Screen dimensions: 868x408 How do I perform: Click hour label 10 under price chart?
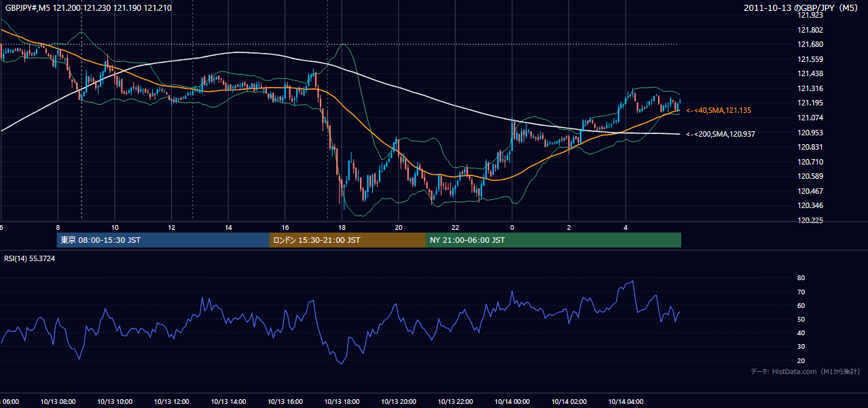click(x=115, y=228)
